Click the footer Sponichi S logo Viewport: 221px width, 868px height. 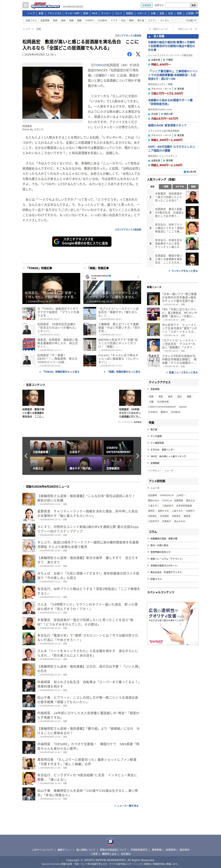click(x=110, y=841)
